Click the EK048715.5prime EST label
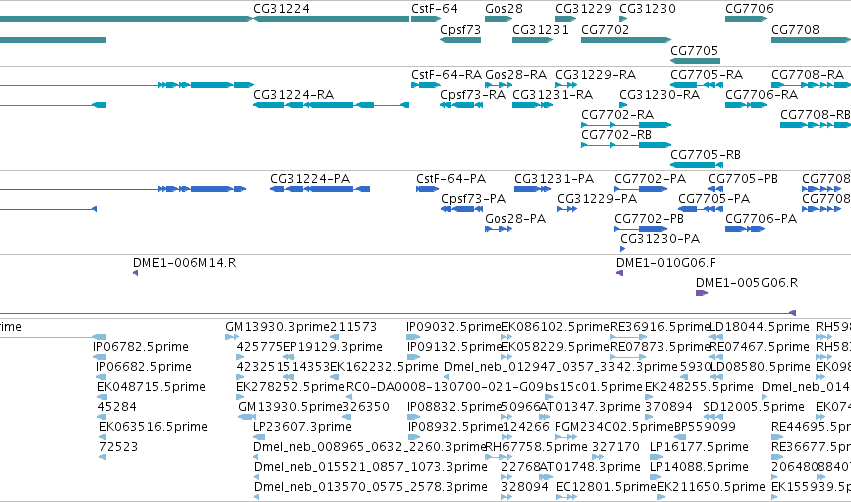The image size is (851, 502). 151,387
